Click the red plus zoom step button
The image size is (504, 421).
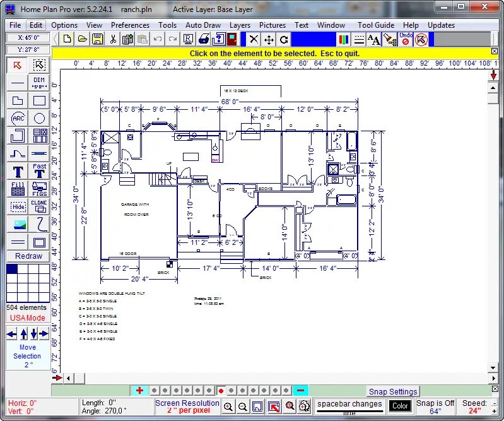139,391
